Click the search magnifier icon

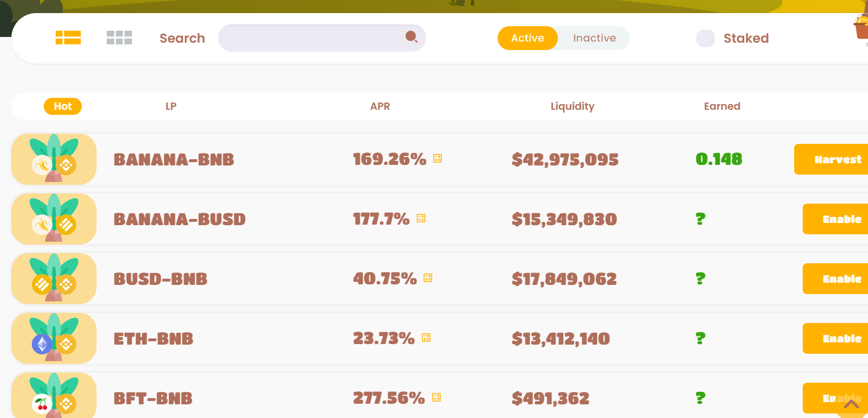pos(411,38)
